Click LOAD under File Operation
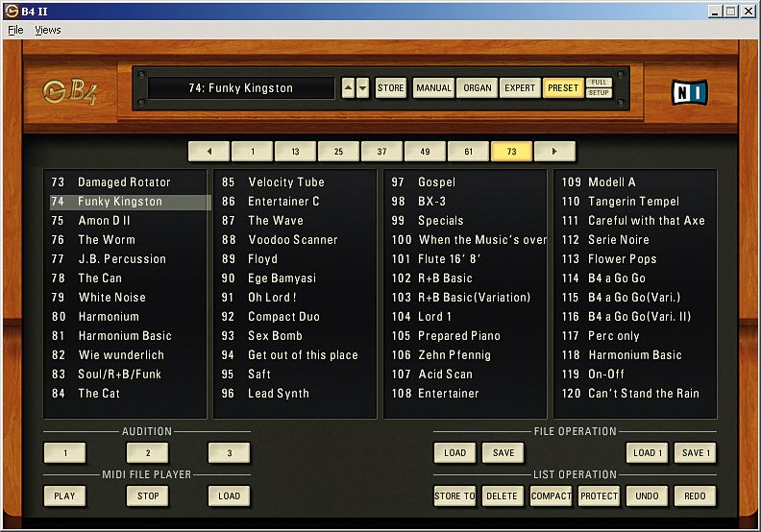Image resolution: width=761 pixels, height=532 pixels. [454, 453]
